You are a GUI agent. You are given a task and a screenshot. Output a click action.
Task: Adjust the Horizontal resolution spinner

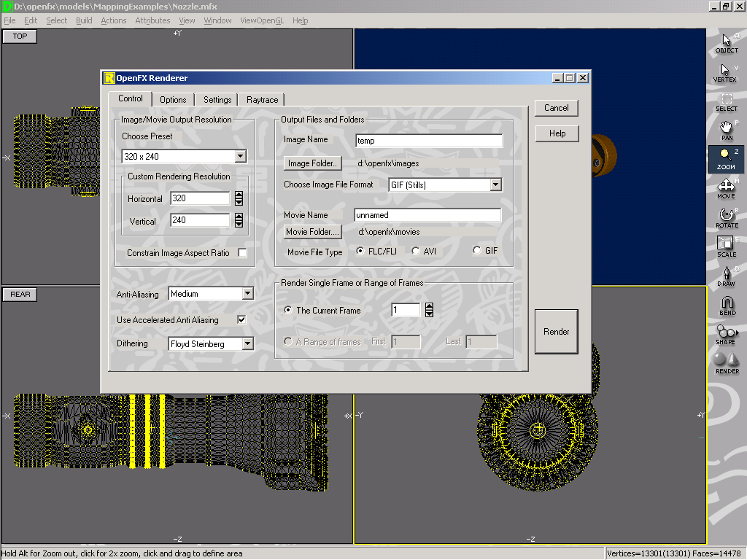coord(239,198)
